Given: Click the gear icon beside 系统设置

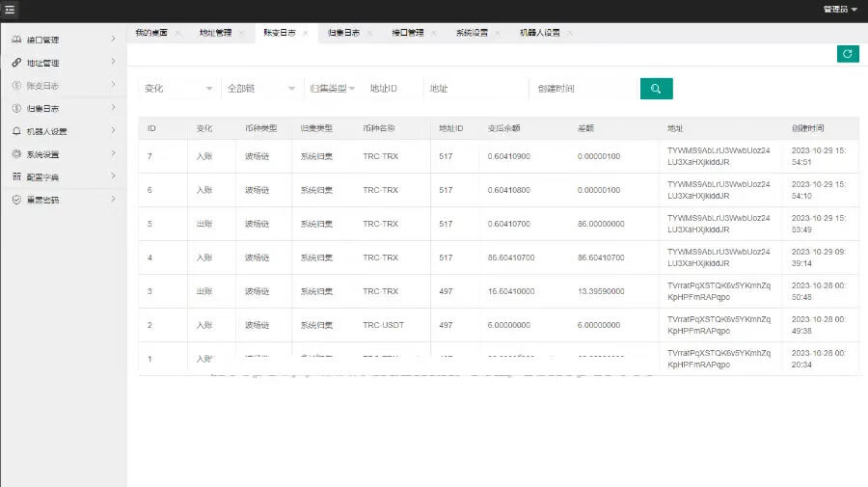Looking at the screenshot, I should [x=16, y=154].
